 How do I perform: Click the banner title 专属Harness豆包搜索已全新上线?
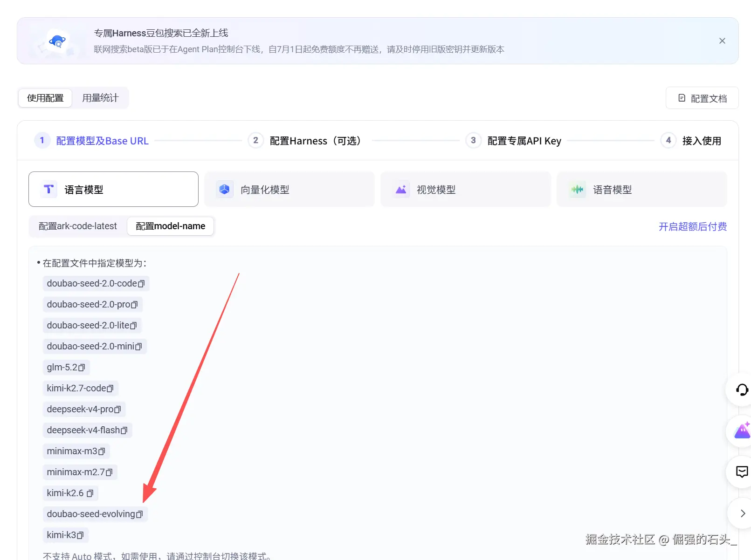pyautogui.click(x=161, y=33)
